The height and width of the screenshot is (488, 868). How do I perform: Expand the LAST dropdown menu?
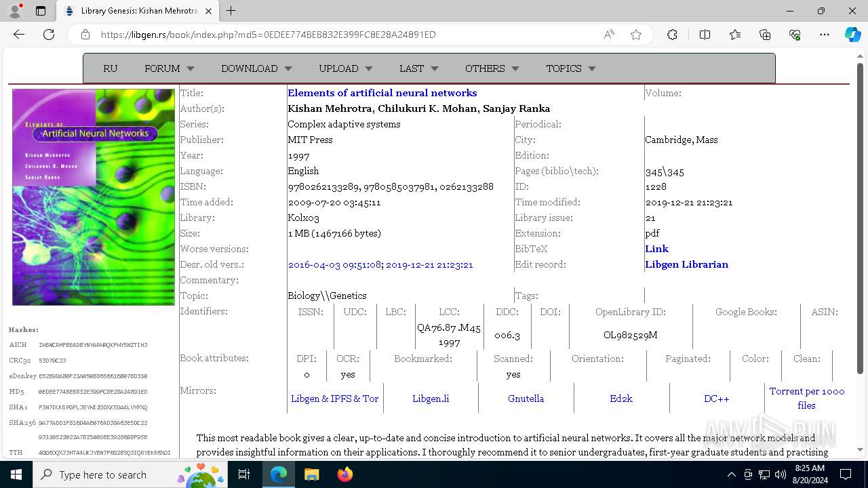coord(419,68)
